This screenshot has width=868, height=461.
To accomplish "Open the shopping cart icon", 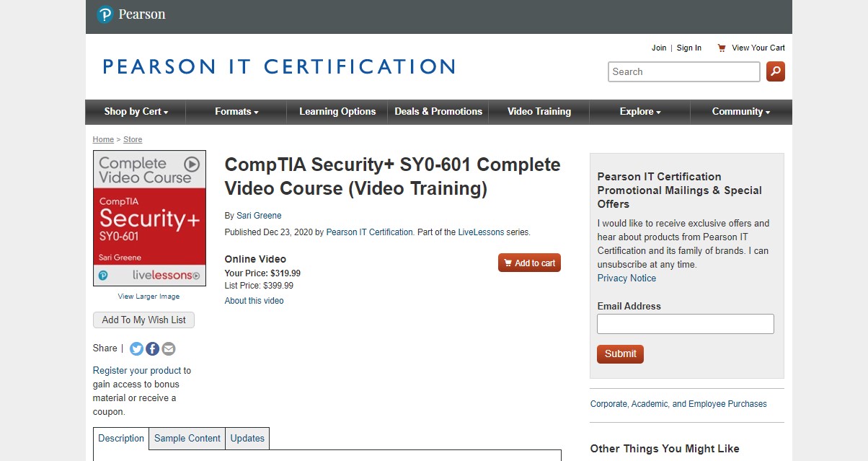I will (721, 48).
